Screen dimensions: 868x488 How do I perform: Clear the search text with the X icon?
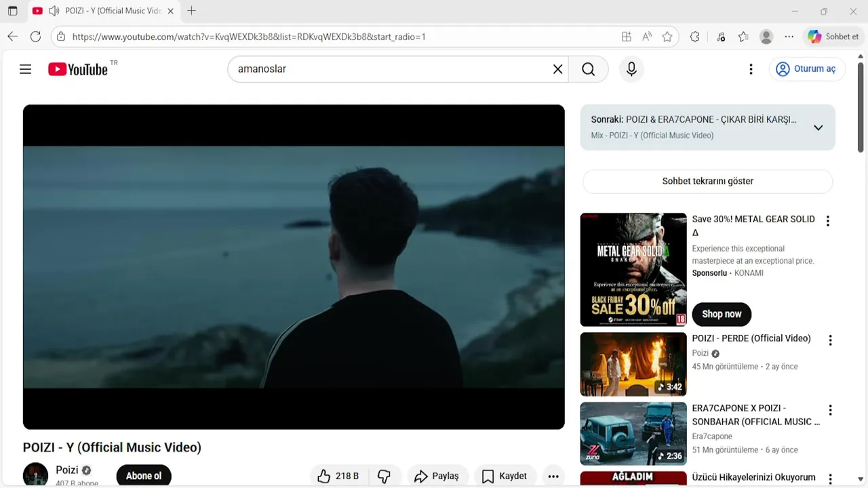[x=557, y=69]
